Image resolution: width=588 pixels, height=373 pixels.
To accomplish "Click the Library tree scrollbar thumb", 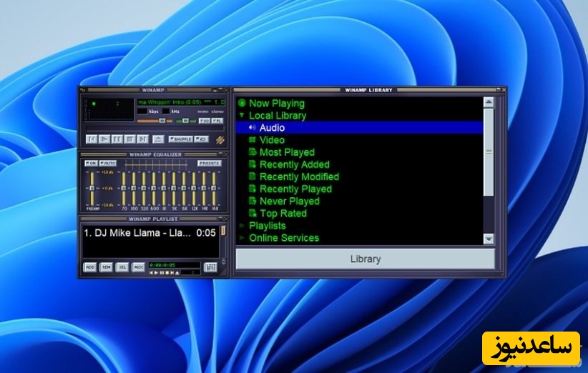I will 489,151.
